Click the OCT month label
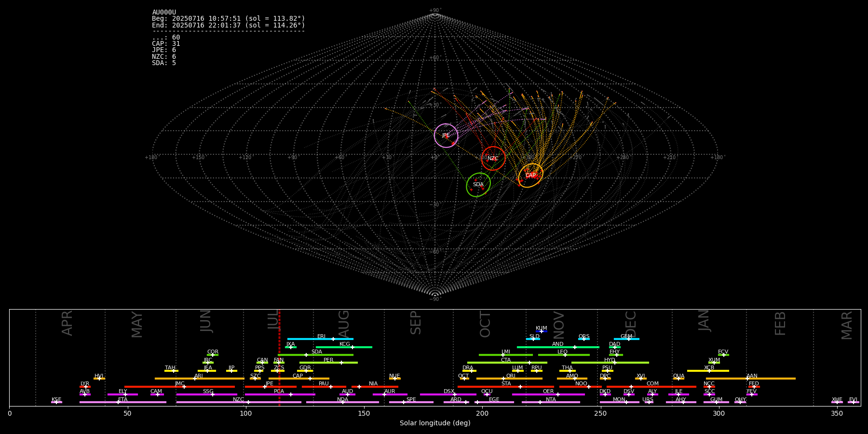 pos(485,324)
